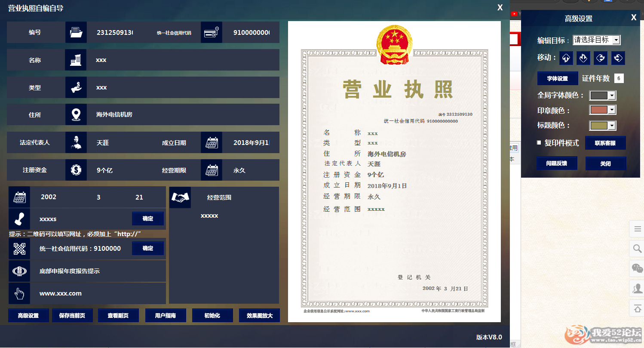
Task: Click 确定 beside the xxxxs stamp field
Action: 148,219
